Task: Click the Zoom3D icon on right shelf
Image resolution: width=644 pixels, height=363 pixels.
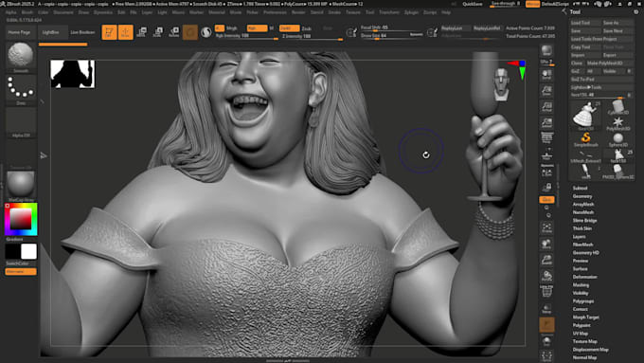Action: (x=546, y=260)
